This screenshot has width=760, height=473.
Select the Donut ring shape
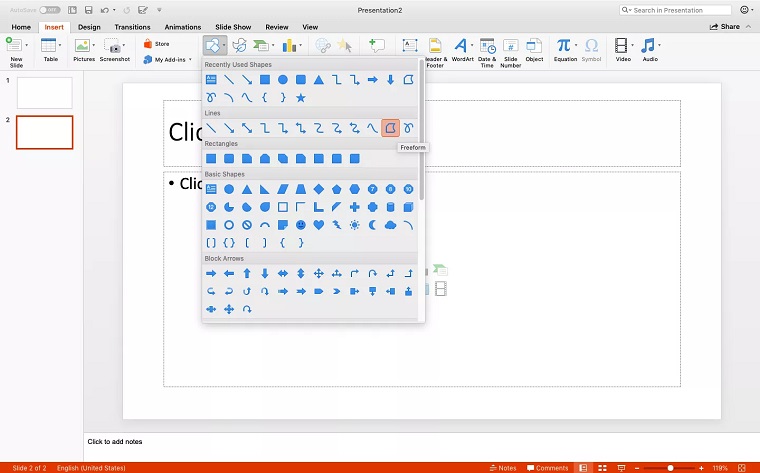[x=229, y=225]
